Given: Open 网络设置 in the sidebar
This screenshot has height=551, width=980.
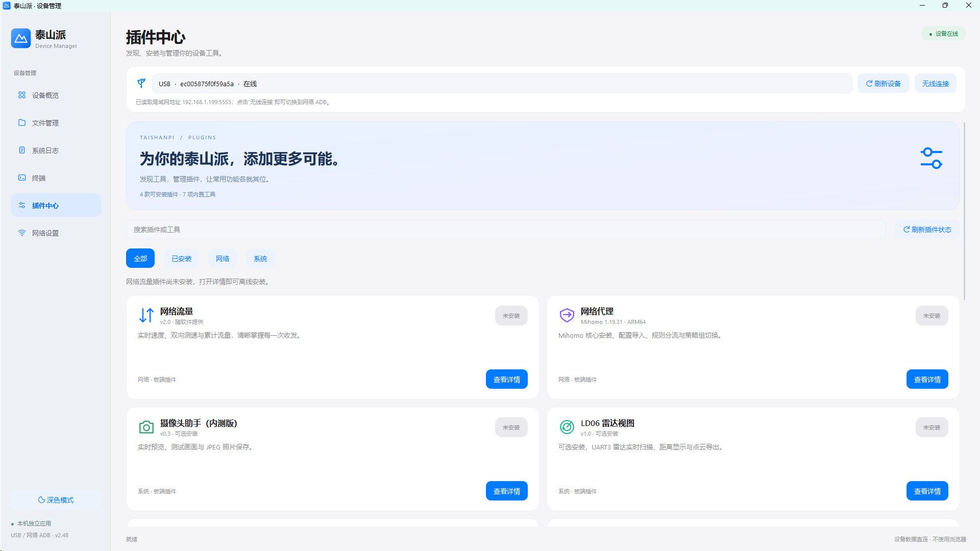Looking at the screenshot, I should [x=56, y=233].
